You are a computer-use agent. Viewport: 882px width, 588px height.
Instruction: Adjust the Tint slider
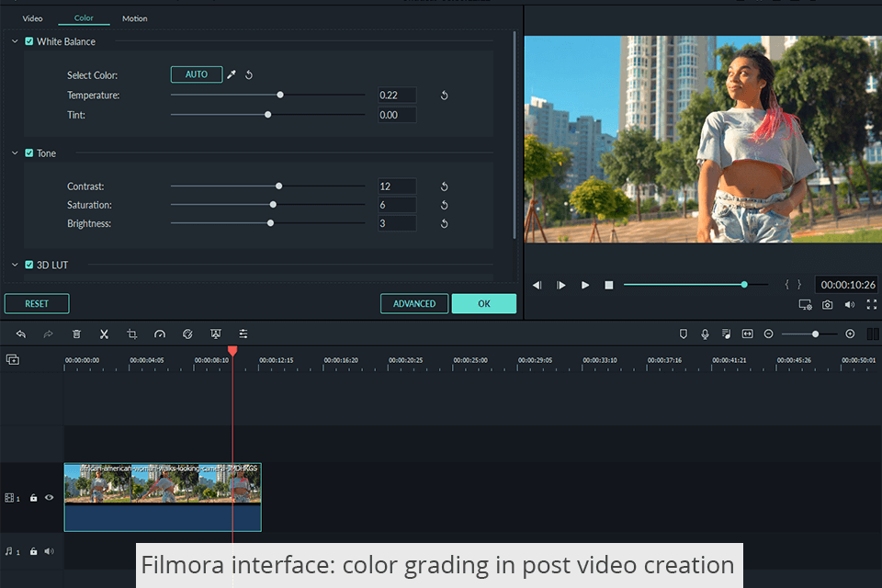click(267, 114)
